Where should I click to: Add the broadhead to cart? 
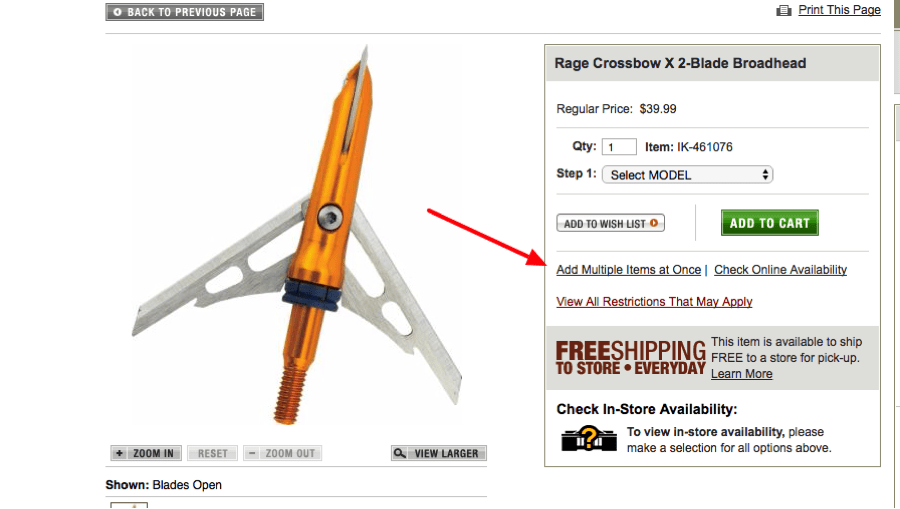769,223
